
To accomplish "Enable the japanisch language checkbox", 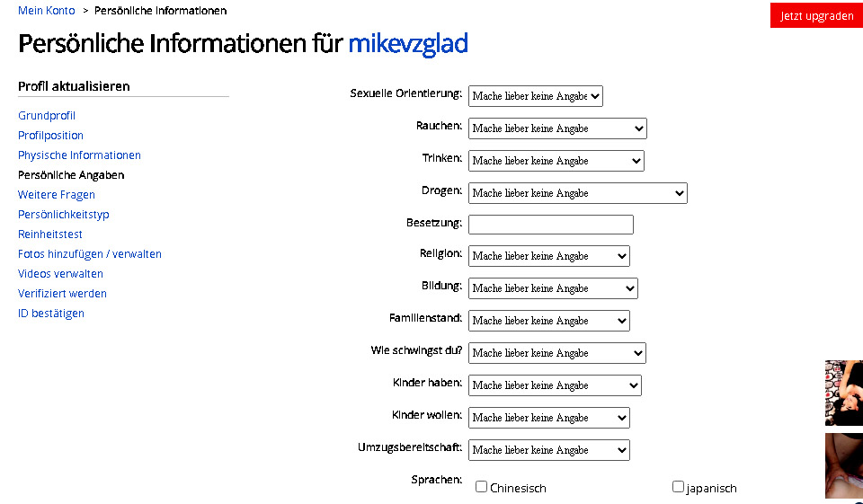I will [x=679, y=487].
